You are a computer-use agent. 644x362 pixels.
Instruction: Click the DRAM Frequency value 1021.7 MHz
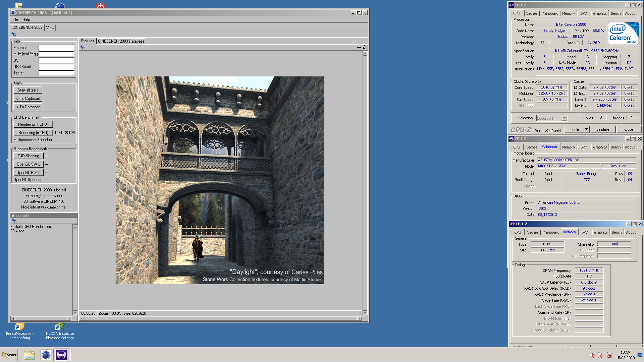[x=589, y=270]
